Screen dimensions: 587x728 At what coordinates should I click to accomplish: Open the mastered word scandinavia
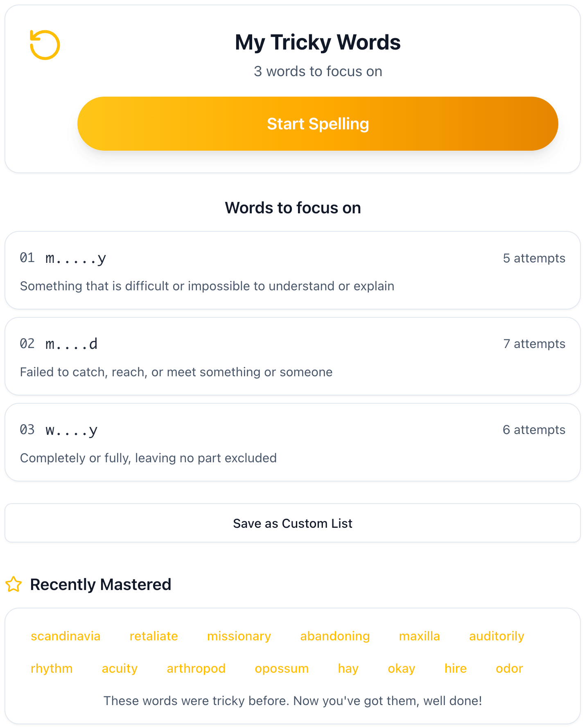tap(65, 636)
